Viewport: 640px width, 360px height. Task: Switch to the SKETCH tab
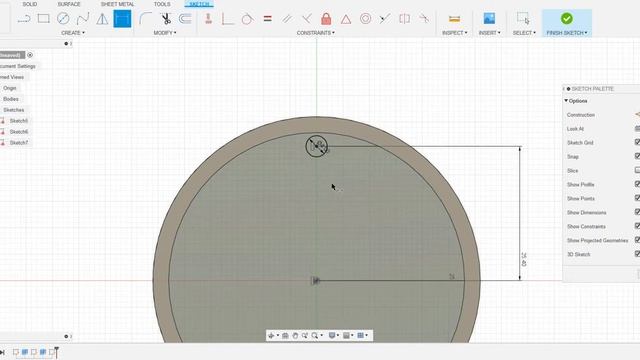tap(199, 4)
